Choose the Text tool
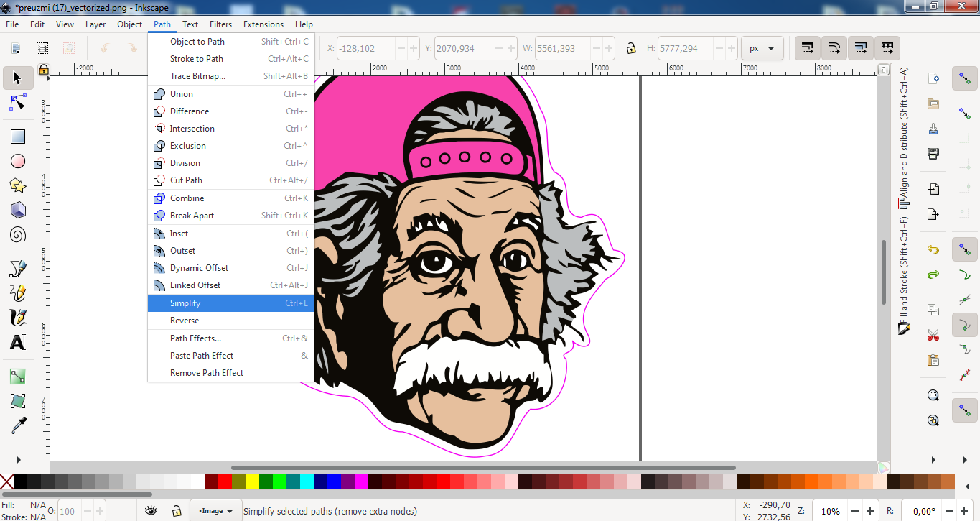Screen dimensions: 980x521 (x=18, y=342)
